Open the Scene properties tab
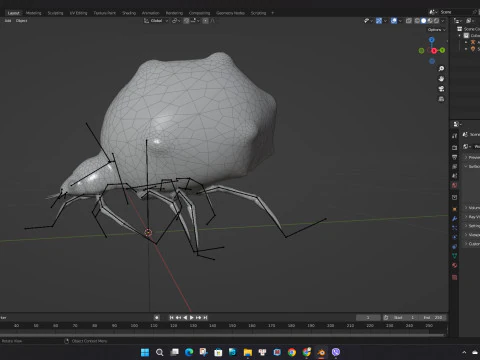This screenshot has height=360, width=480. 455,176
